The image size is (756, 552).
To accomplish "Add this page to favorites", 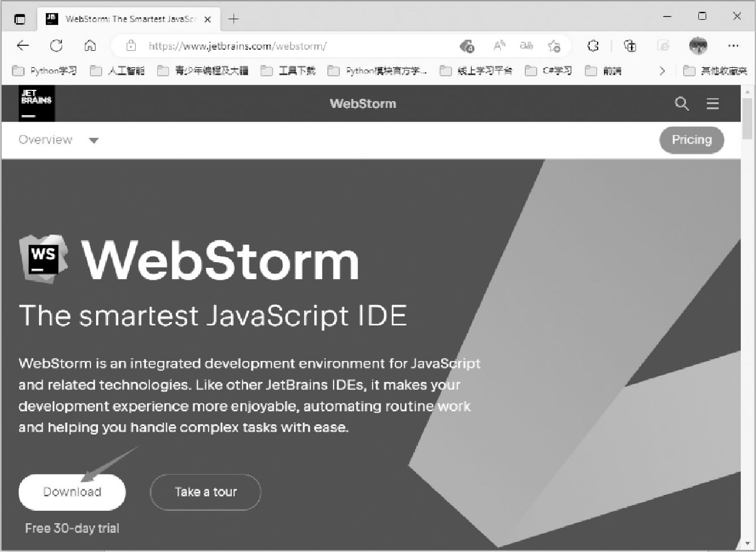I will 554,46.
